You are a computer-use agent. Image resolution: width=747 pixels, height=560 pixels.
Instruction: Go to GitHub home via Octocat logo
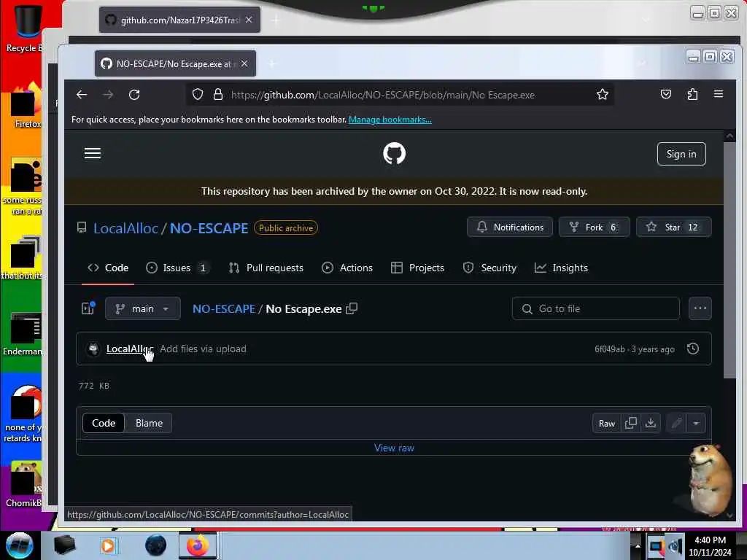[395, 153]
